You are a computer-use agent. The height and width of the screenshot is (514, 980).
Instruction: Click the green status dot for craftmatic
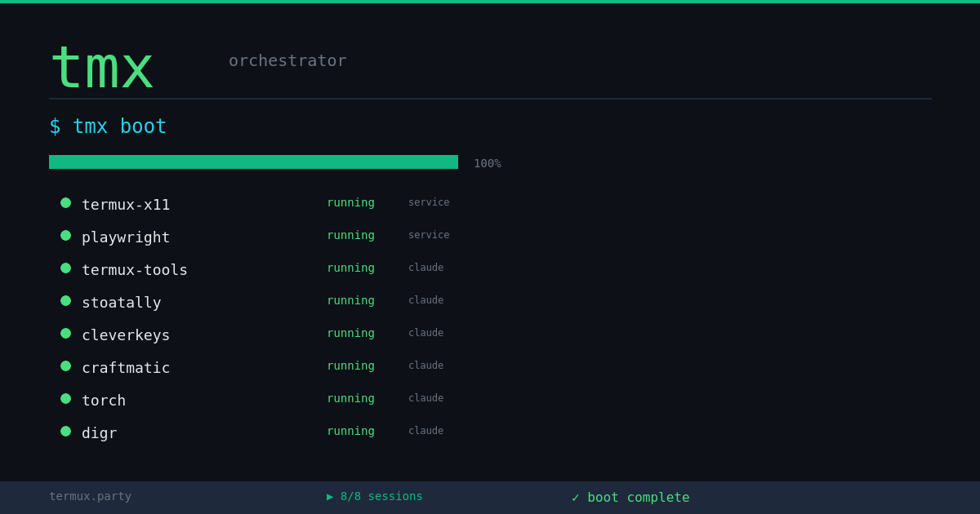pyautogui.click(x=65, y=366)
